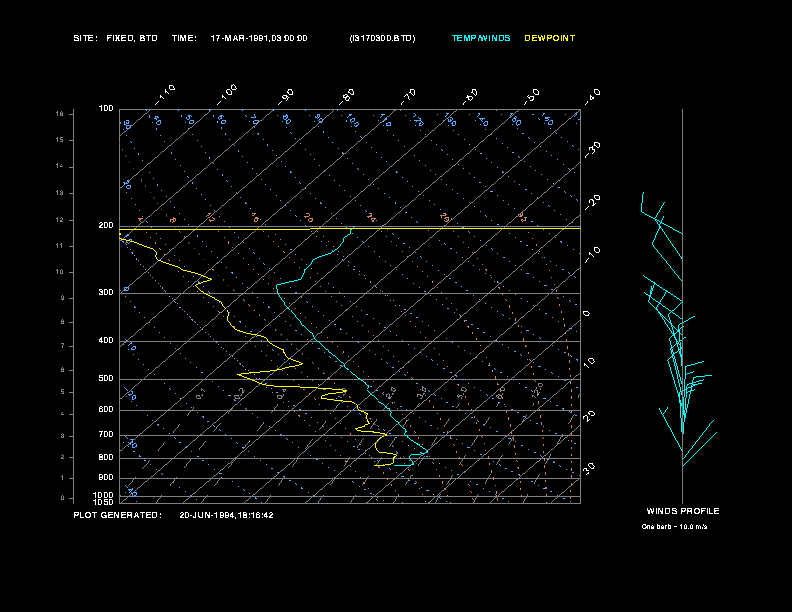Click the 700 pressure level label

pyautogui.click(x=106, y=435)
